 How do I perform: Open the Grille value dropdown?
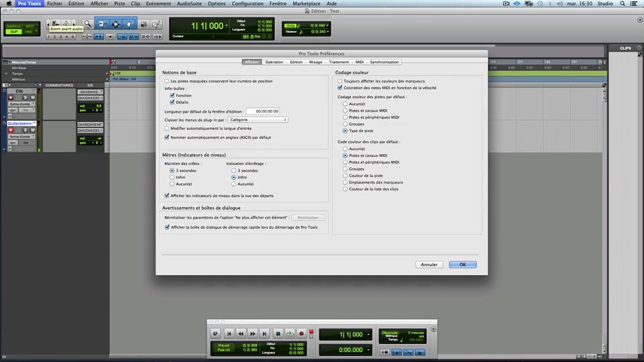[x=327, y=25]
